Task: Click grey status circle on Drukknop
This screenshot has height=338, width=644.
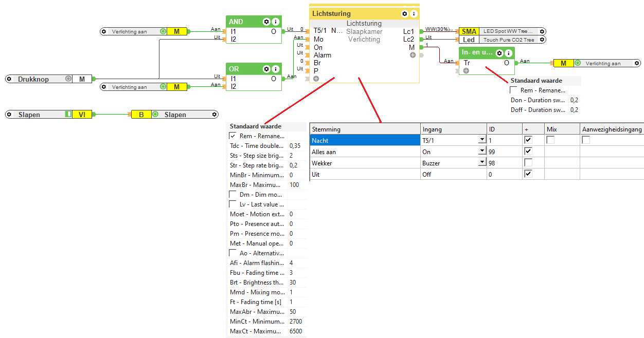Action: click(x=68, y=79)
